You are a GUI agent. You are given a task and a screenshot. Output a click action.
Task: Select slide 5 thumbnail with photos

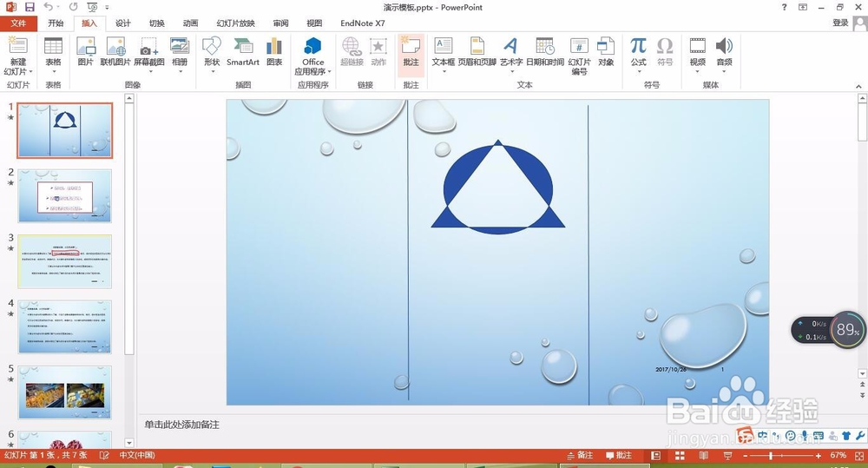(x=65, y=392)
